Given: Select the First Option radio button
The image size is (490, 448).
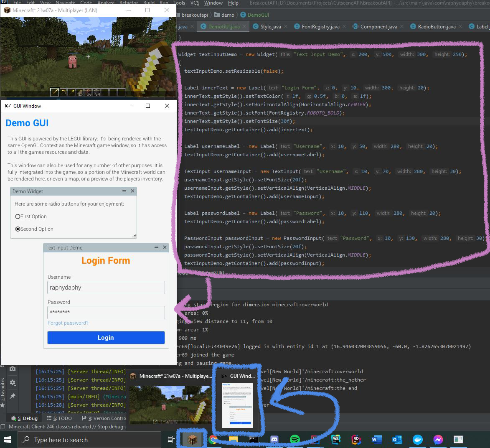Looking at the screenshot, I should [x=18, y=216].
